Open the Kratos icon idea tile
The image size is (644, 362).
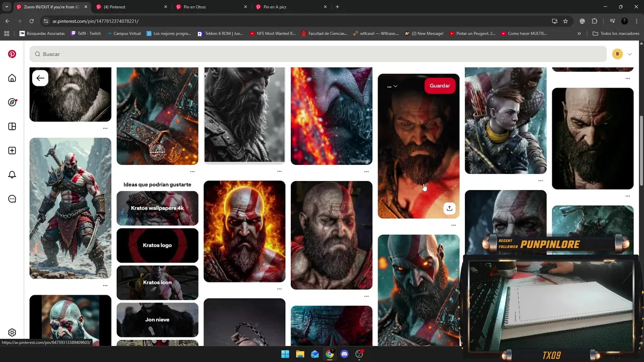coord(157,283)
